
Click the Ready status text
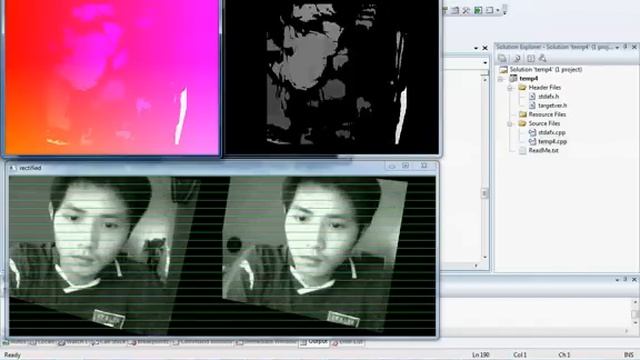[12, 355]
